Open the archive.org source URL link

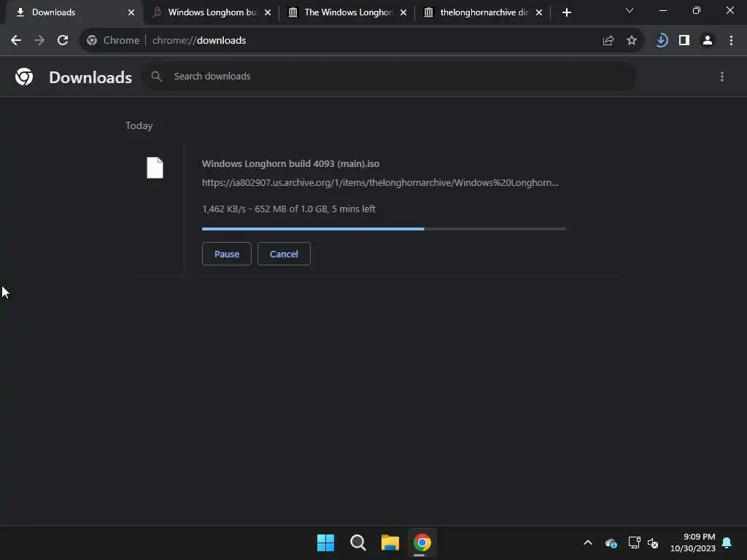tap(380, 183)
